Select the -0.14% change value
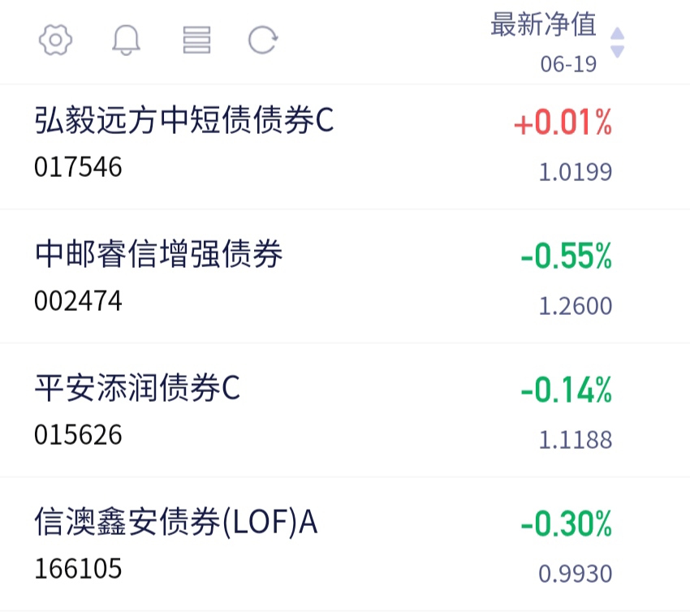 pos(567,390)
